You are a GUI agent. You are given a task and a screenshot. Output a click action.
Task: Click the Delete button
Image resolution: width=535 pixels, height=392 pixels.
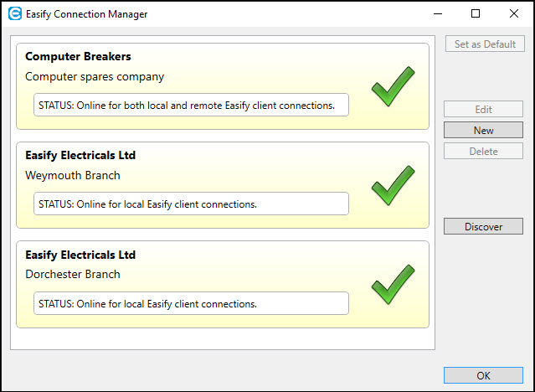[483, 152]
